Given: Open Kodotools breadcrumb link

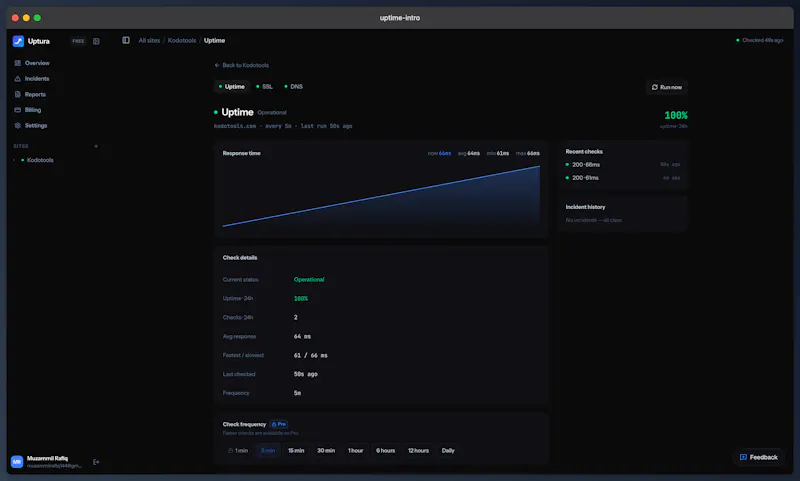Looking at the screenshot, I should [182, 40].
